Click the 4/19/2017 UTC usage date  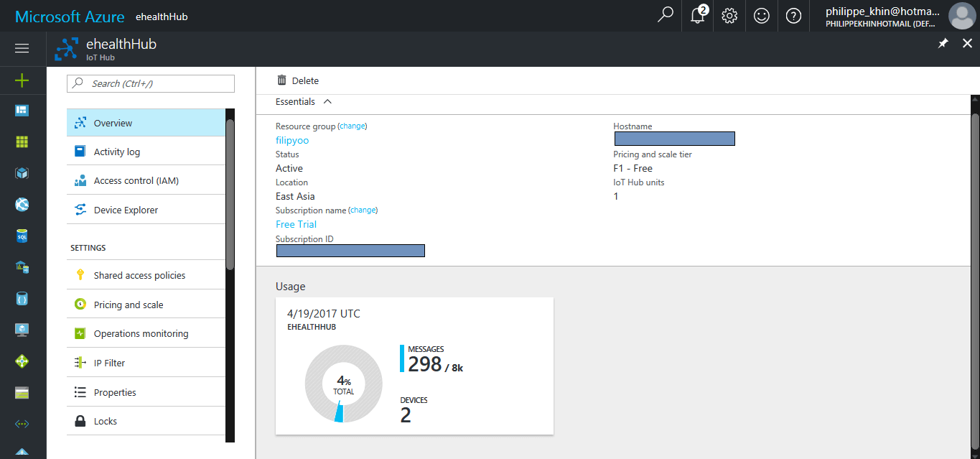(323, 313)
